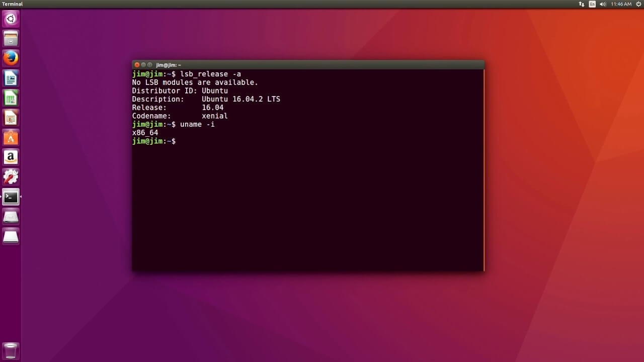The height and width of the screenshot is (362, 644).
Task: Launch Firefox web browser
Action: tap(11, 58)
